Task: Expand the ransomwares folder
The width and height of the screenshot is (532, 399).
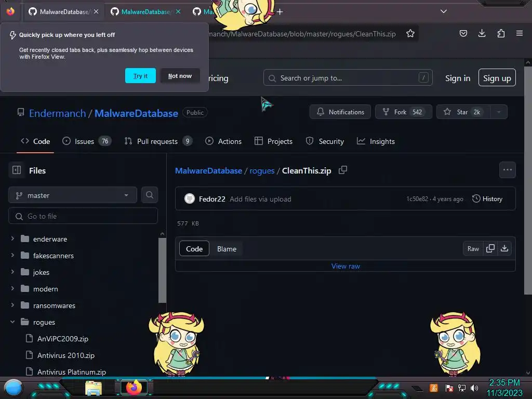Action: (x=12, y=305)
